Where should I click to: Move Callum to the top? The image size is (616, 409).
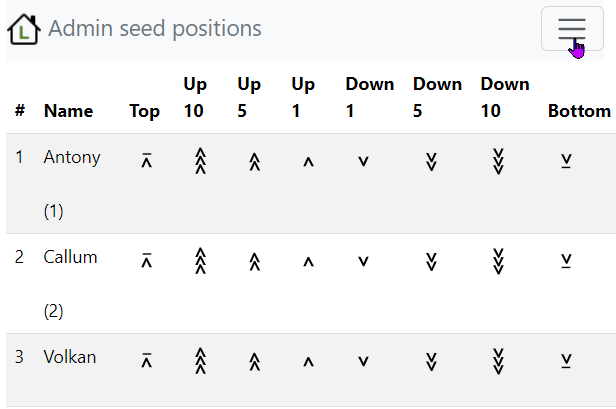point(146,261)
